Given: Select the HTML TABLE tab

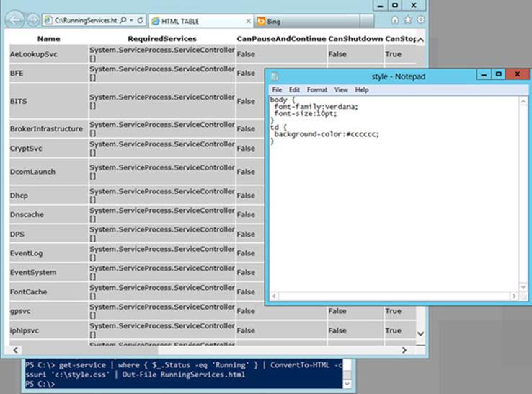Looking at the screenshot, I should click(x=201, y=21).
